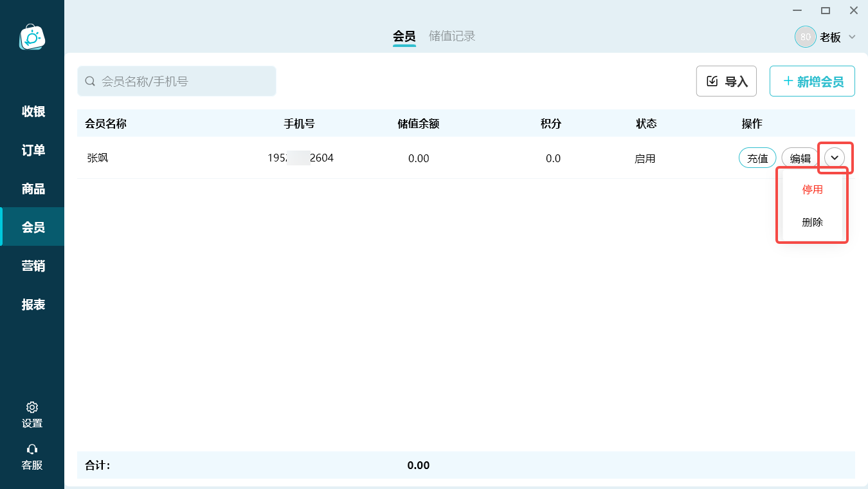Click the search magnifier icon
868x489 pixels.
click(x=90, y=81)
